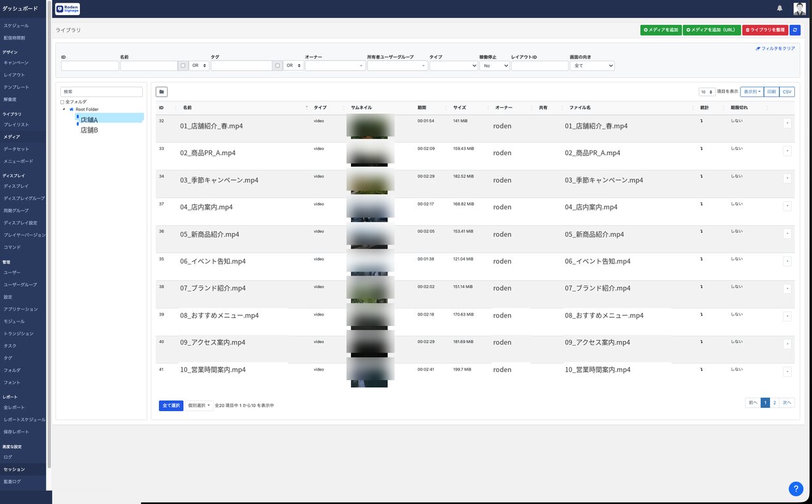
Task: Open the タイプ filter dropdown
Action: [x=454, y=65]
